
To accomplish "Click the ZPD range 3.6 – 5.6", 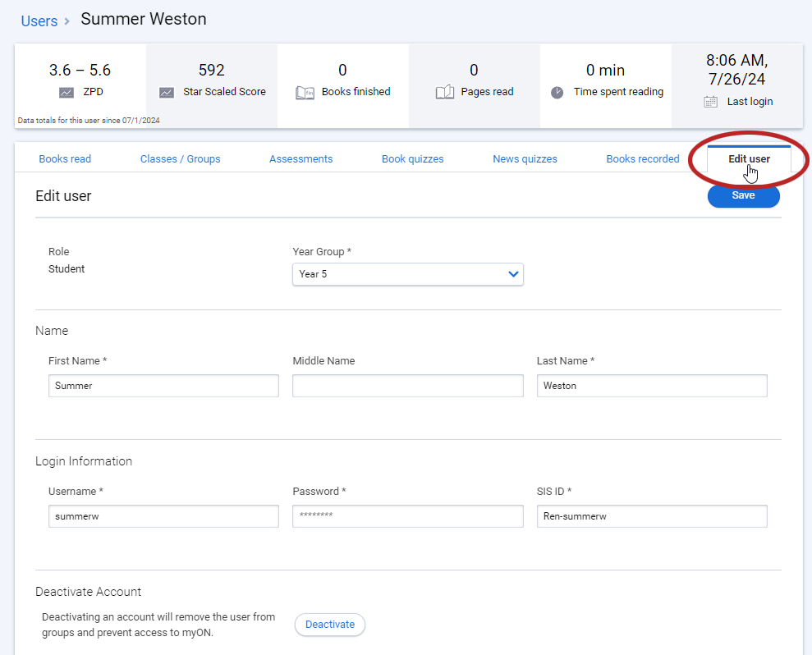I will coord(80,70).
